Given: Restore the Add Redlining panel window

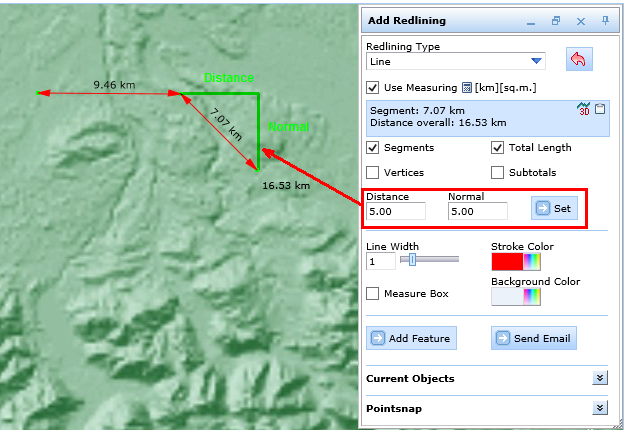Looking at the screenshot, I should [x=556, y=21].
